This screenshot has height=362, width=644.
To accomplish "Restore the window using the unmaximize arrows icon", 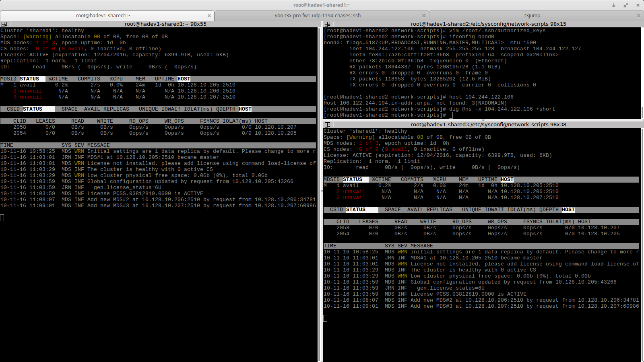I will point(626,5).
